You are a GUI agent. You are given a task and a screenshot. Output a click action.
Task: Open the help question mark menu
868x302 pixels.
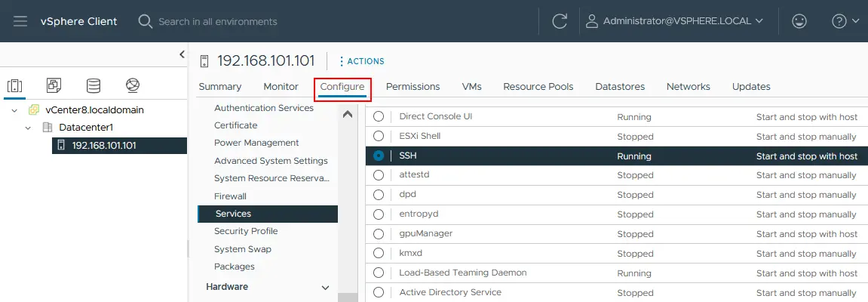(839, 22)
